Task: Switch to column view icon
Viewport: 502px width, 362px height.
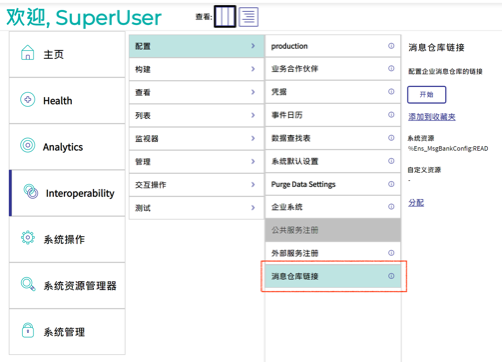Action: pos(225,16)
